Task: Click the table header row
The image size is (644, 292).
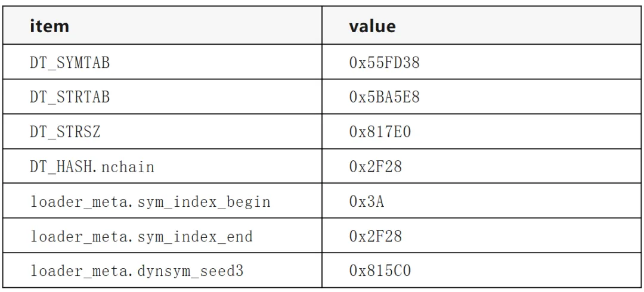Action: click(323, 26)
